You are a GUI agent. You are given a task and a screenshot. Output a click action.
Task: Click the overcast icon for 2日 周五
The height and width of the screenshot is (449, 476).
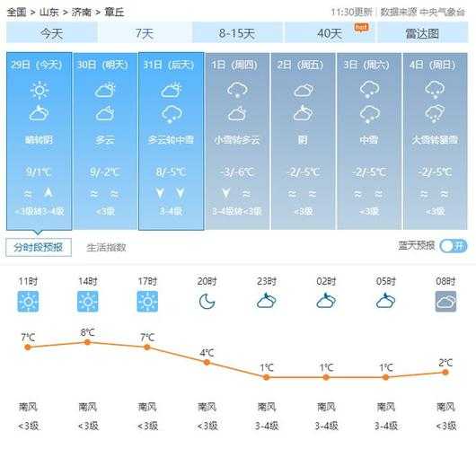[303, 90]
